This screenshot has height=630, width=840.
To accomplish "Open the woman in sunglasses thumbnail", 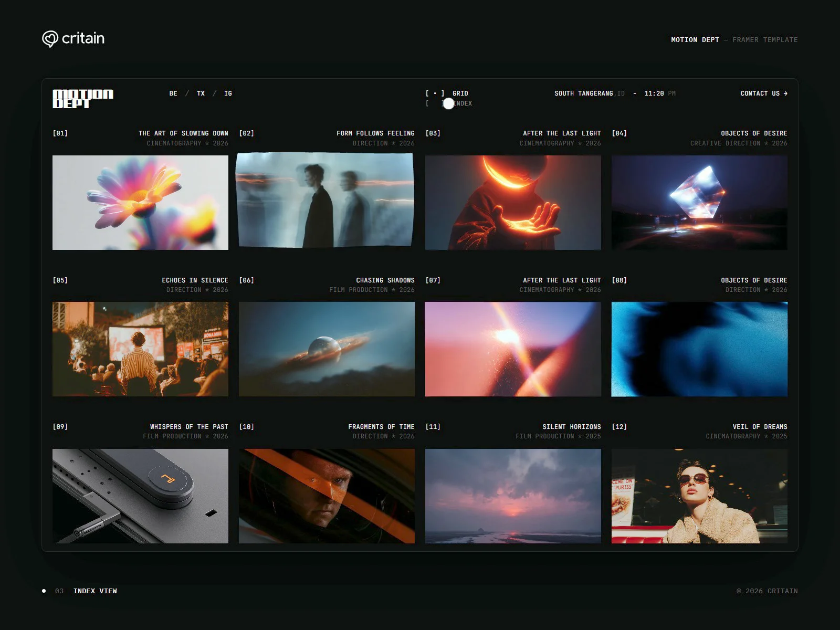I will click(699, 496).
